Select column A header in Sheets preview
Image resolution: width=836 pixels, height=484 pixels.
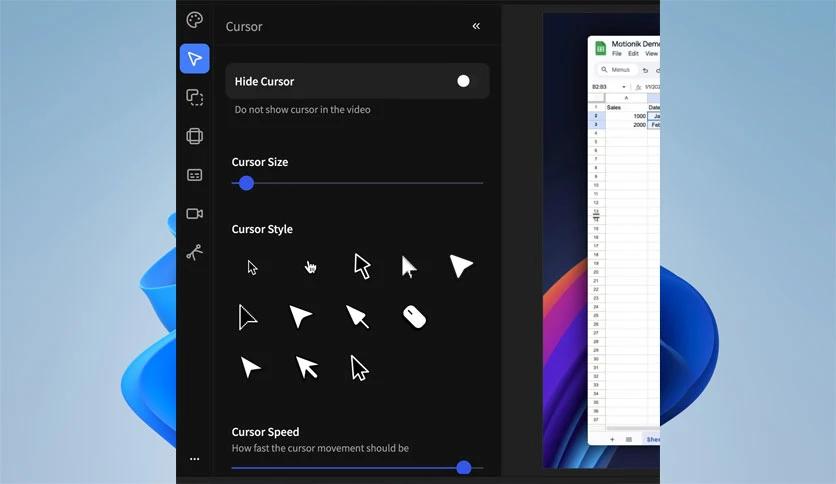tap(626, 98)
